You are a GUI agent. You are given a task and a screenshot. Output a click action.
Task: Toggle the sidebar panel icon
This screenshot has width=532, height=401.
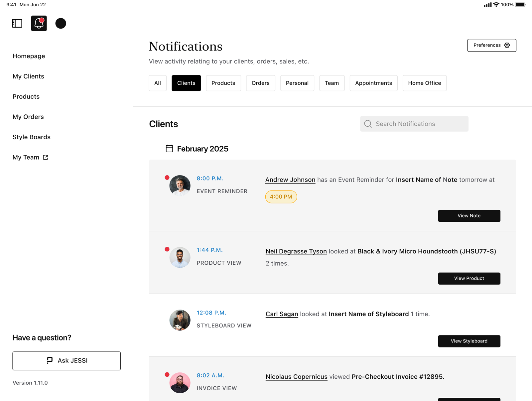[17, 23]
